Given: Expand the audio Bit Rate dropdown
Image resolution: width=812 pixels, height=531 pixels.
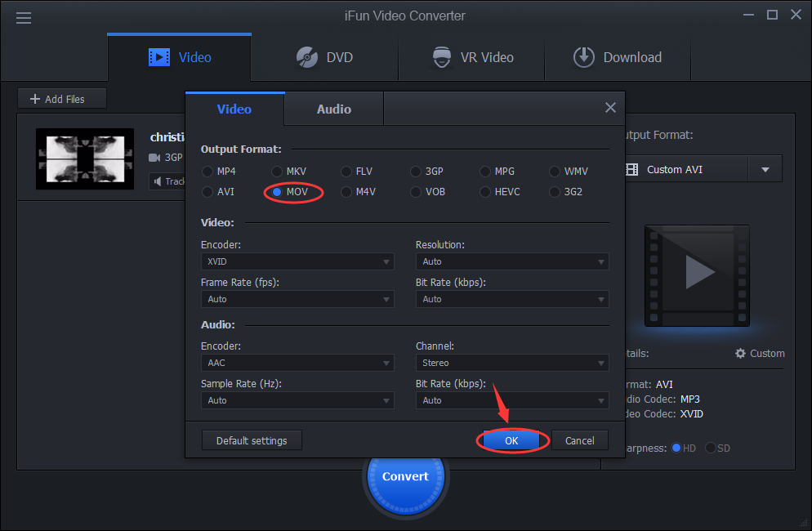Looking at the screenshot, I should click(x=512, y=400).
